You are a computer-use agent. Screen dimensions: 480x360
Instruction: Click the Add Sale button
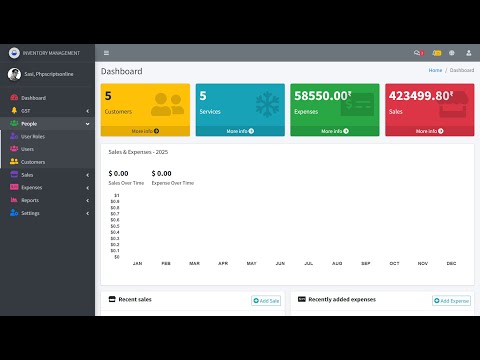[x=266, y=301]
